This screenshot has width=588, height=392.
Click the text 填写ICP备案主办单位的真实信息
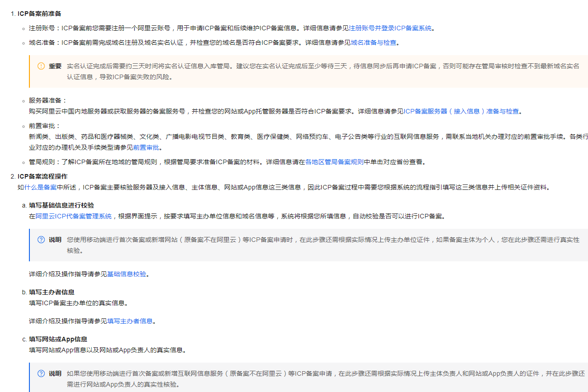78,303
